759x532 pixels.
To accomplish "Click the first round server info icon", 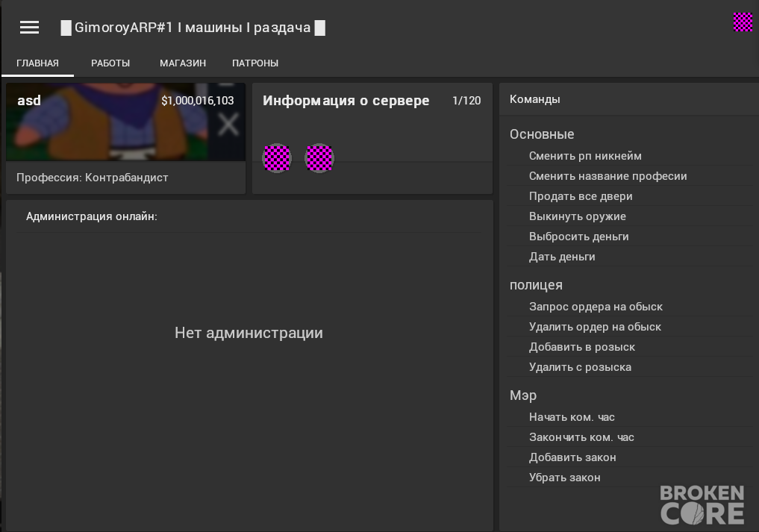I will coord(277,158).
